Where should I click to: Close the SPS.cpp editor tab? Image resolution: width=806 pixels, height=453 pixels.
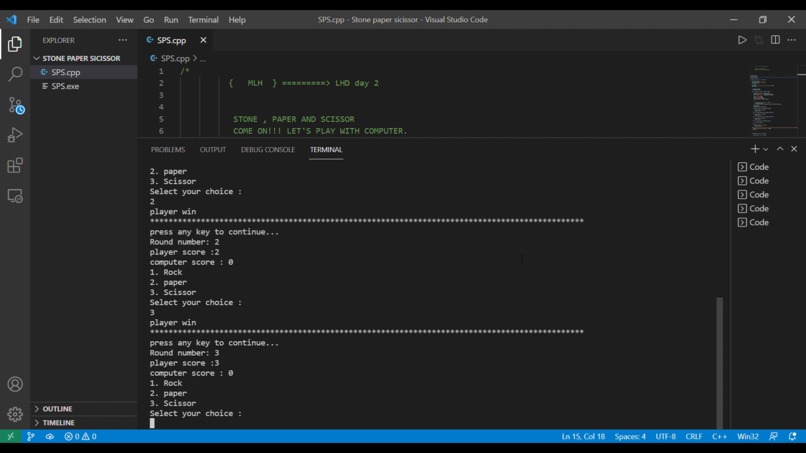click(203, 40)
